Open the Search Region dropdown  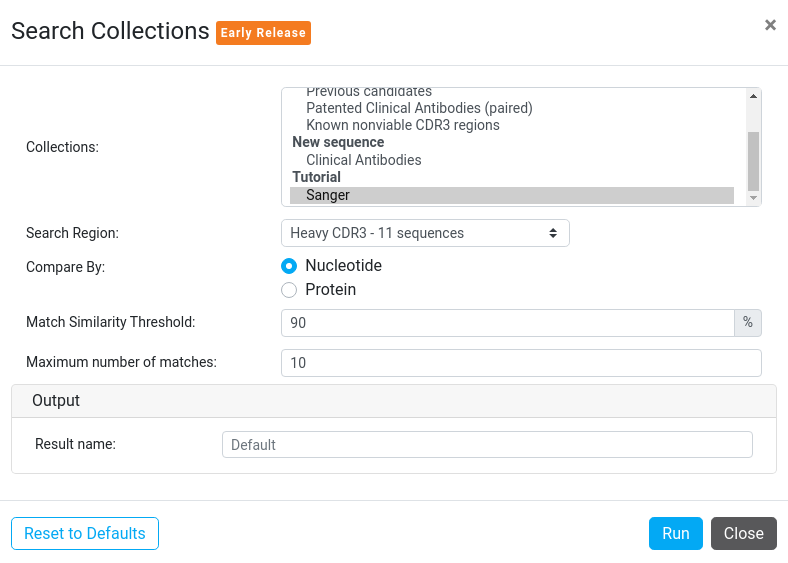(425, 233)
